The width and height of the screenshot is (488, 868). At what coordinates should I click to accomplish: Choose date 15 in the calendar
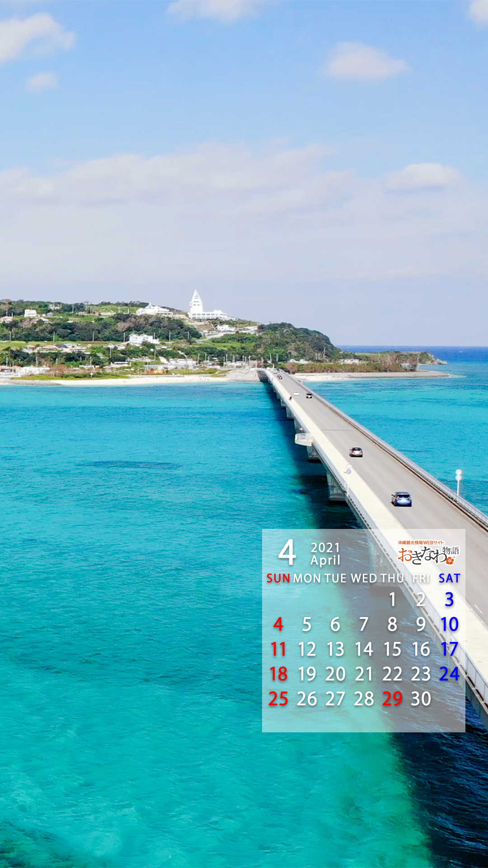coord(392,649)
